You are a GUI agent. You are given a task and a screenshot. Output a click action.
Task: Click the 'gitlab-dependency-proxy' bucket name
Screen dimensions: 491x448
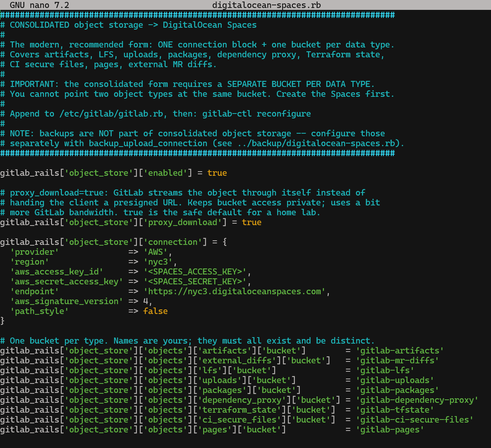417,400
